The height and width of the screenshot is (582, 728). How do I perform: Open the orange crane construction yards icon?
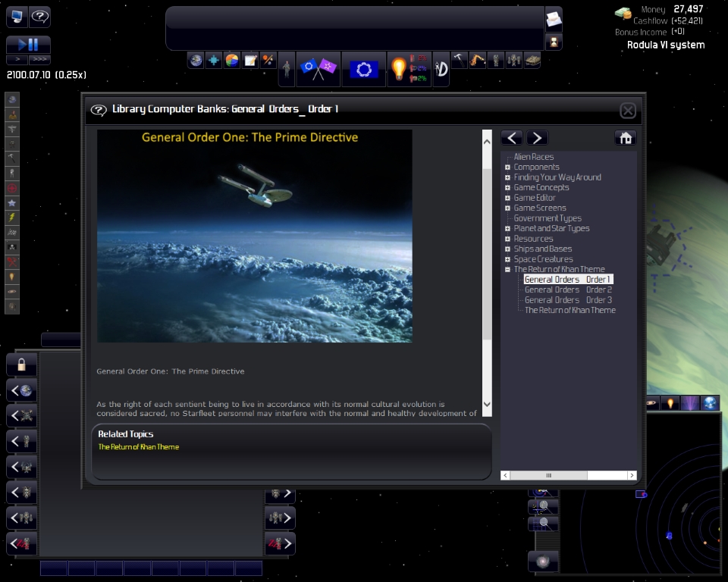click(x=477, y=61)
